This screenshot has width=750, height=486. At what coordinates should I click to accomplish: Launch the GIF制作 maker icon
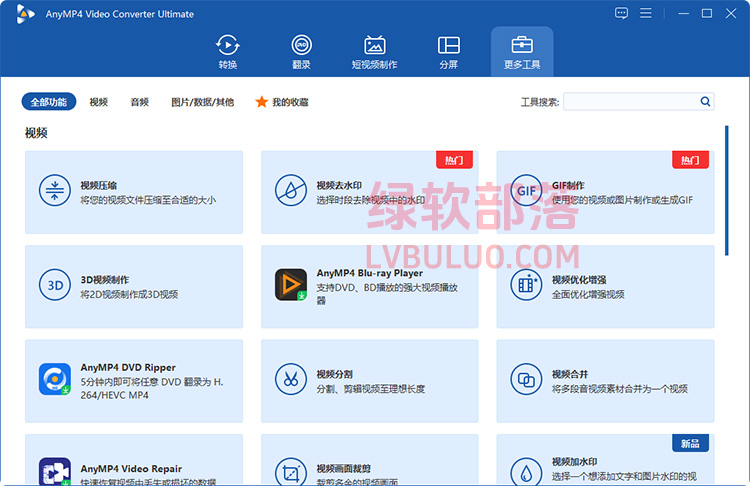click(x=526, y=190)
